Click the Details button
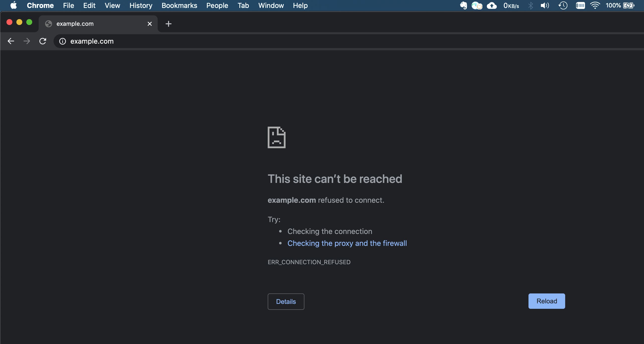This screenshot has height=344, width=644. [286, 302]
